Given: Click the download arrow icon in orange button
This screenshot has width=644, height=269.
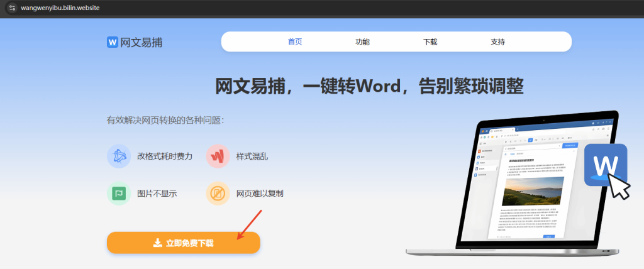Looking at the screenshot, I should pos(157,243).
